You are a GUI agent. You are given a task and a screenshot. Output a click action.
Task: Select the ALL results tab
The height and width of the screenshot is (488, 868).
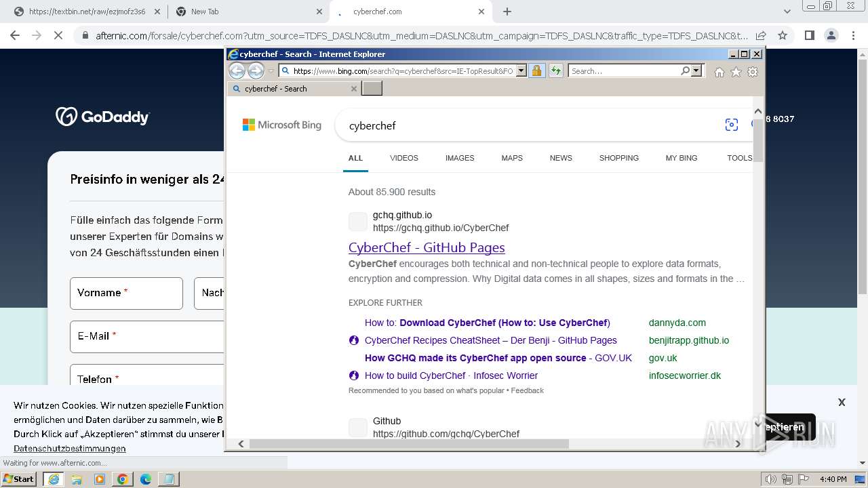pyautogui.click(x=355, y=158)
